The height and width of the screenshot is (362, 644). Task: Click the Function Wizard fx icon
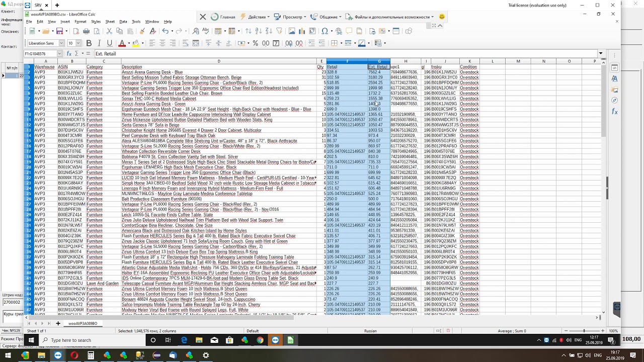point(69,53)
